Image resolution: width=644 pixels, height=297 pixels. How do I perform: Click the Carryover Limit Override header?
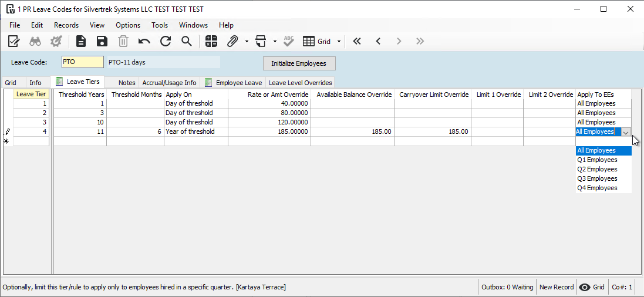point(432,95)
